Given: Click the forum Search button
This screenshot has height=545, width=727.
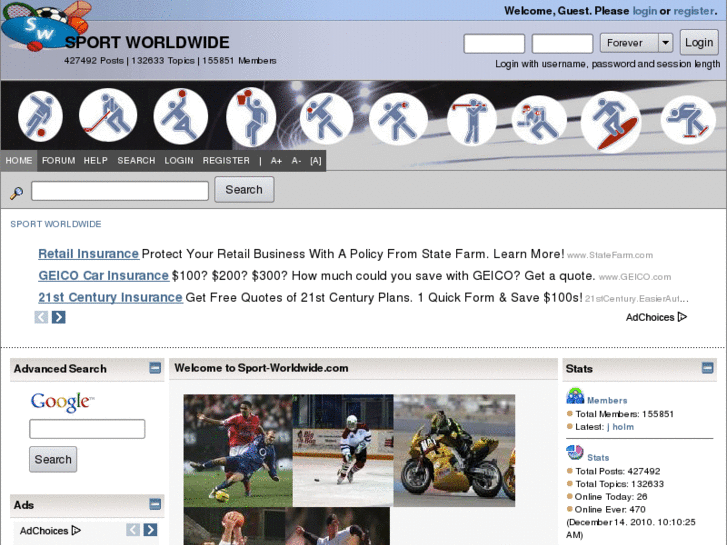Looking at the screenshot, I should (x=244, y=189).
